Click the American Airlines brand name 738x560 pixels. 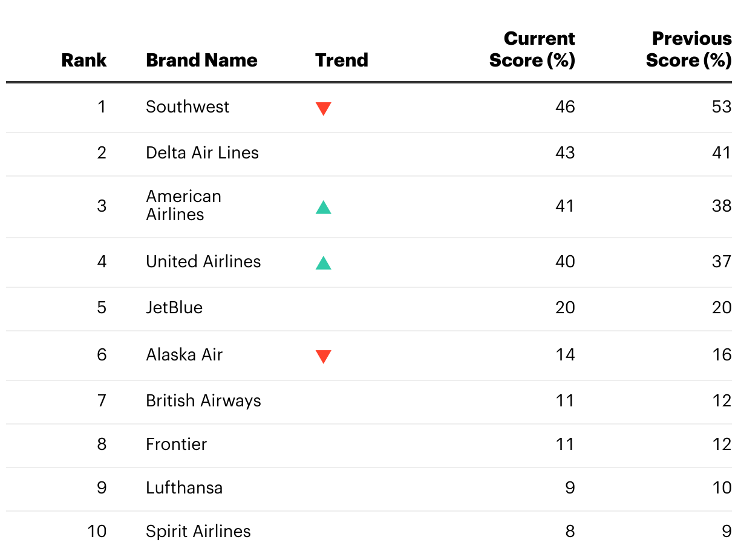183,205
